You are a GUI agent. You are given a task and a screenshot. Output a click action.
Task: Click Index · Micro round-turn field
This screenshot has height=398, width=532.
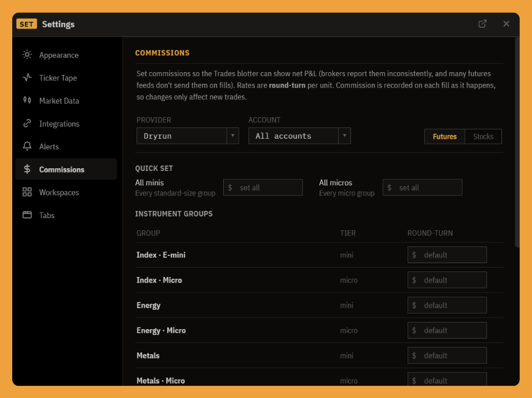tap(447, 280)
